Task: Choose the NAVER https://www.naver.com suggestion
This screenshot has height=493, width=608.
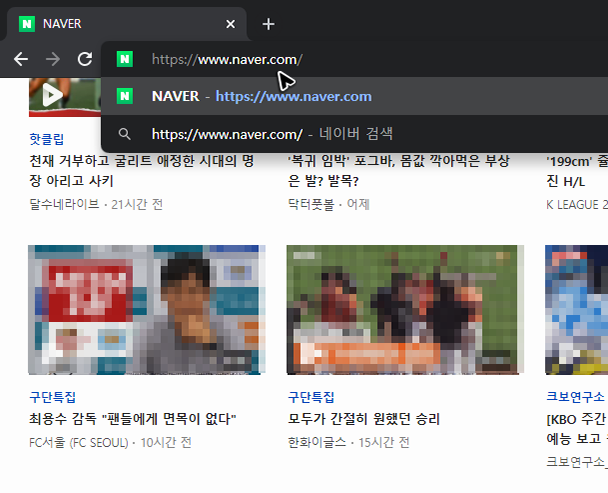Action: 354,96
